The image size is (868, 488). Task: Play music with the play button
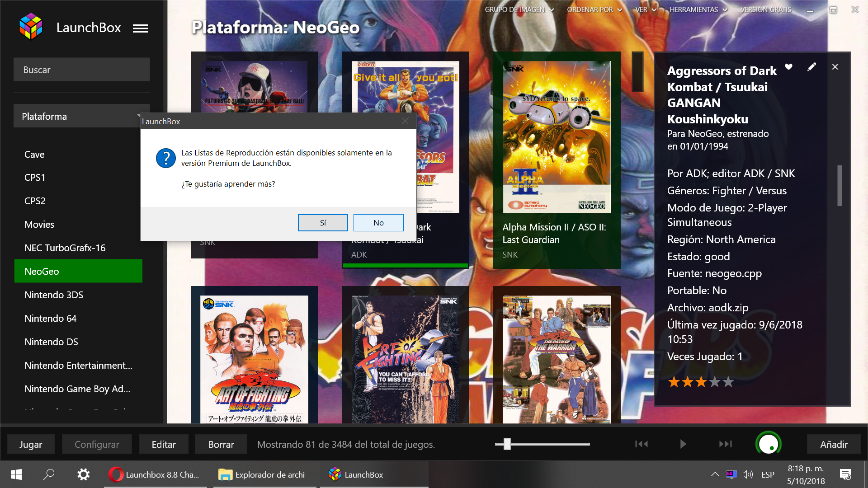683,444
